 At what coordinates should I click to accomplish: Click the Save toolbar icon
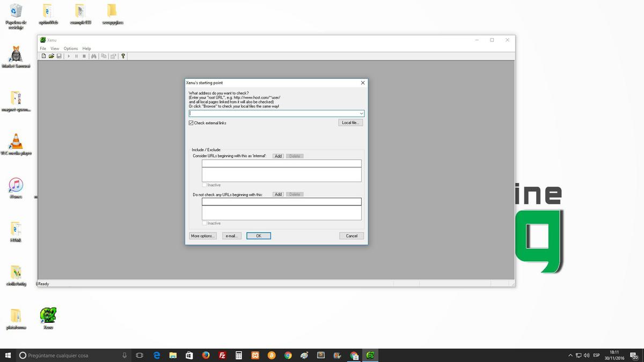[x=58, y=56]
